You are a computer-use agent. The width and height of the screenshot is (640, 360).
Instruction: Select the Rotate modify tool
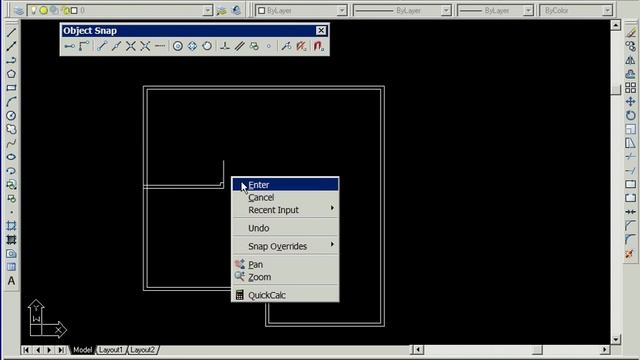tap(631, 116)
